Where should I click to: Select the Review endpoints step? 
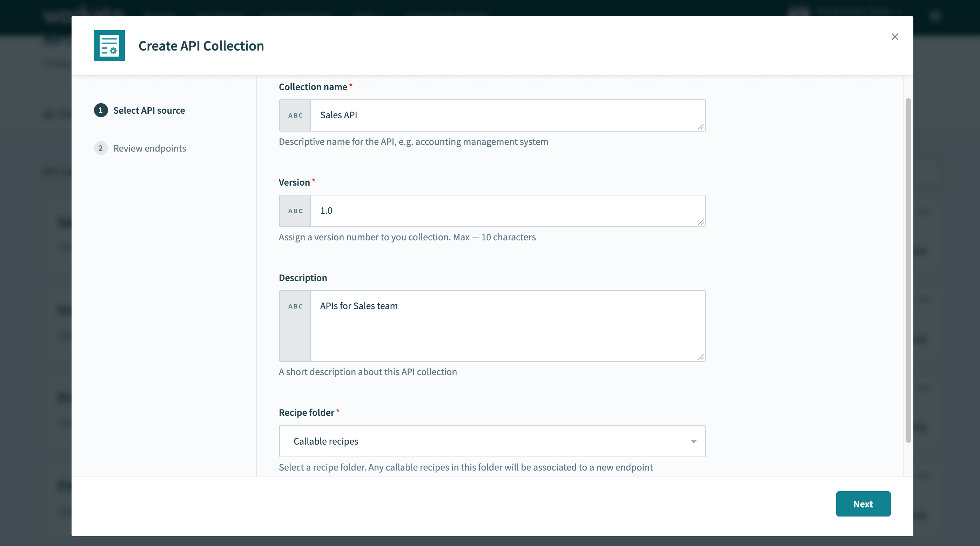point(149,148)
